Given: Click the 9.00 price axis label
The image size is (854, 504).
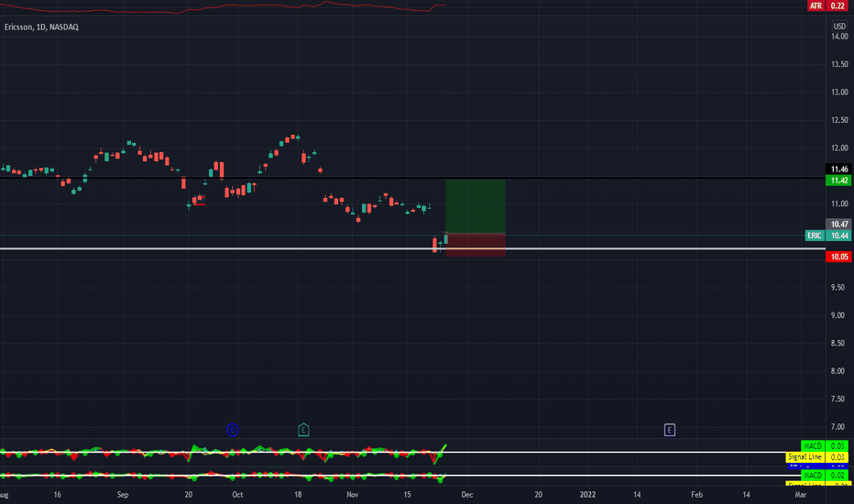Looking at the screenshot, I should (838, 315).
